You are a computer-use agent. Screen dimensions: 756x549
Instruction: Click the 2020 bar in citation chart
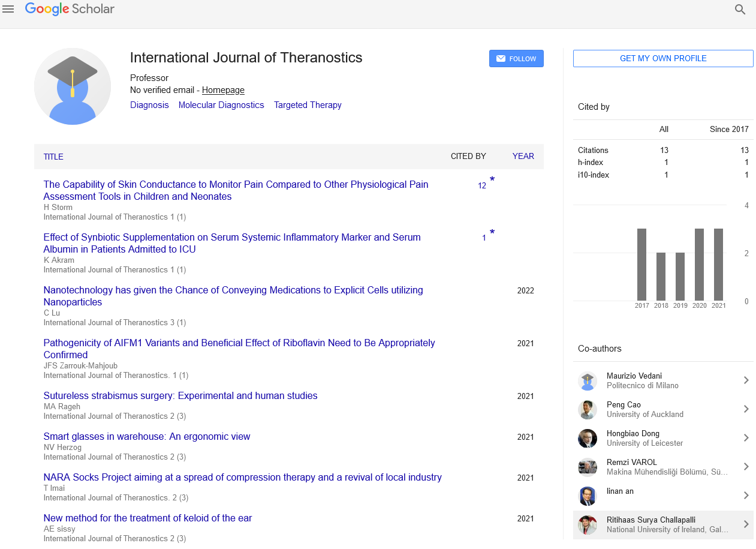click(x=699, y=265)
